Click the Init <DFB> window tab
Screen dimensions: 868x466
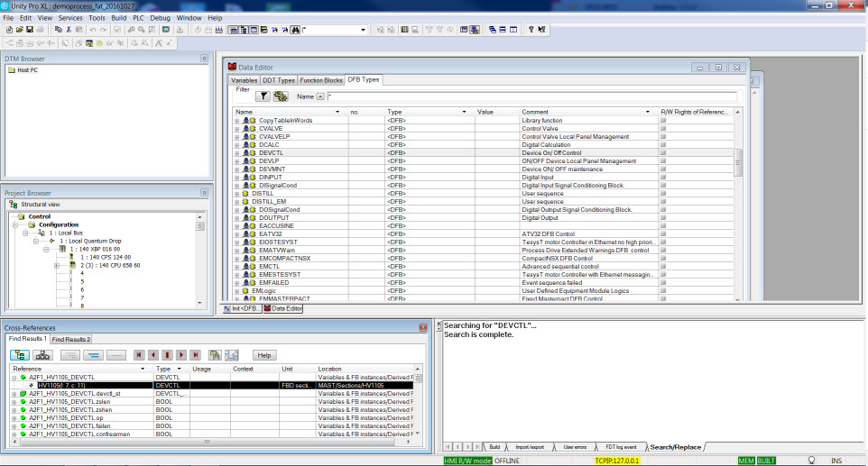[241, 308]
